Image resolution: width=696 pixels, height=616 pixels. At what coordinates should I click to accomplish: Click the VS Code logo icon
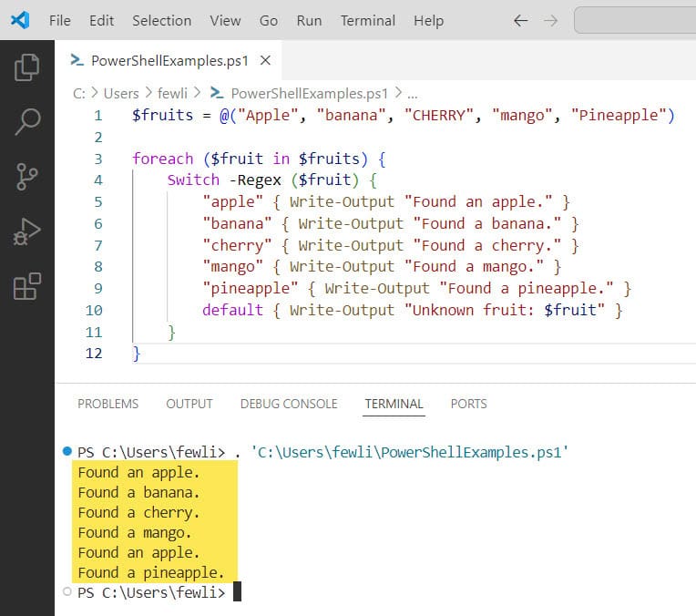[20, 20]
